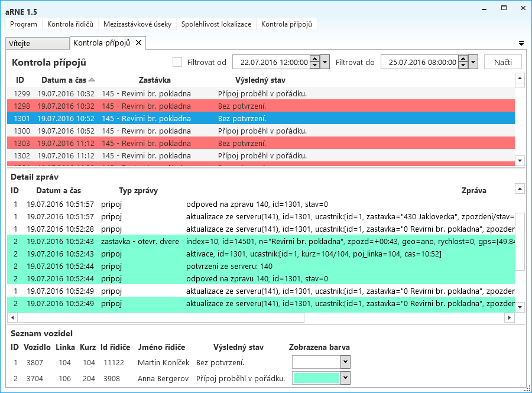Open the Spolehlivost lokalizace menu
This screenshot has height=393, width=532.
[216, 24]
